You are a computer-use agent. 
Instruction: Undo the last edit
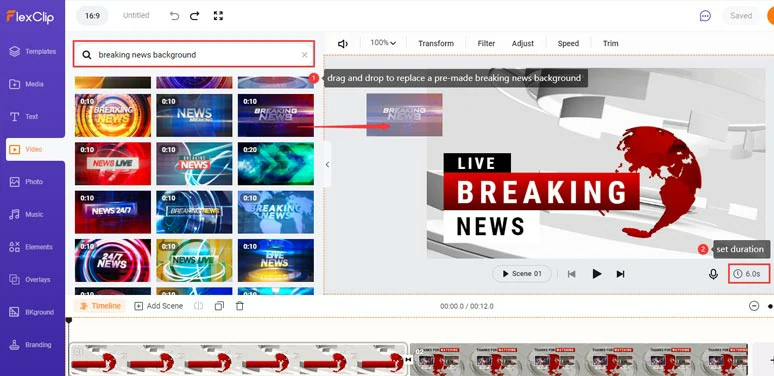pos(174,16)
